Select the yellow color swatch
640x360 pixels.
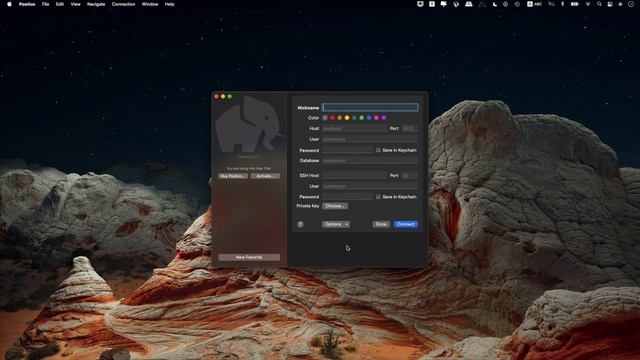(347, 118)
